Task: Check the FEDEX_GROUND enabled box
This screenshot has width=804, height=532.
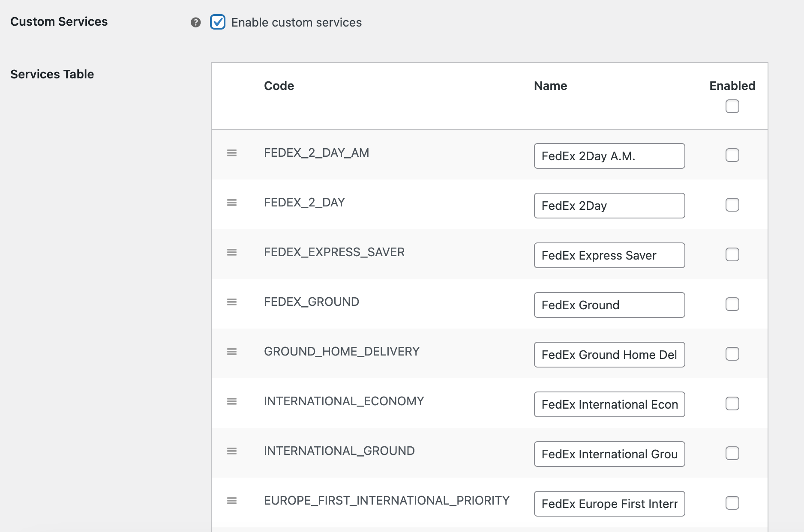Action: pyautogui.click(x=732, y=304)
